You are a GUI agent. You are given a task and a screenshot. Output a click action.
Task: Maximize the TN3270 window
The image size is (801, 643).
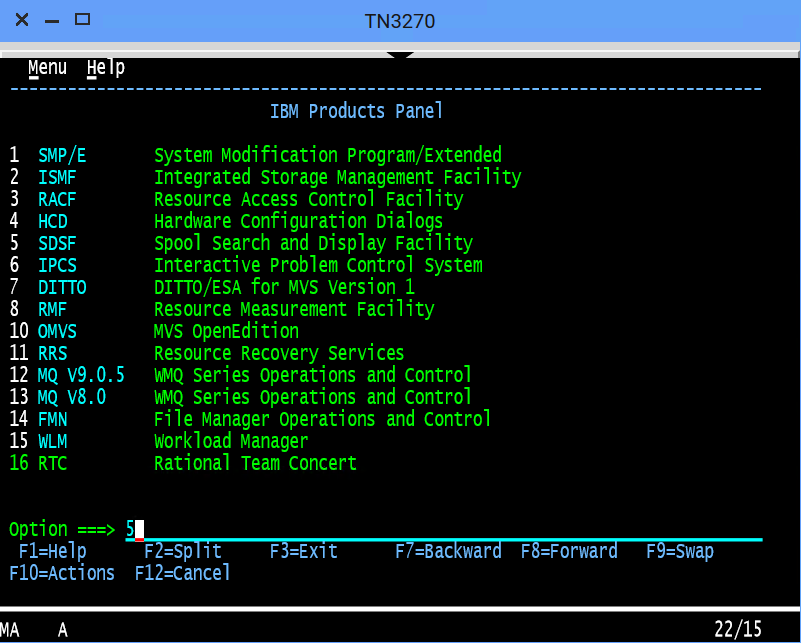[x=82, y=19]
